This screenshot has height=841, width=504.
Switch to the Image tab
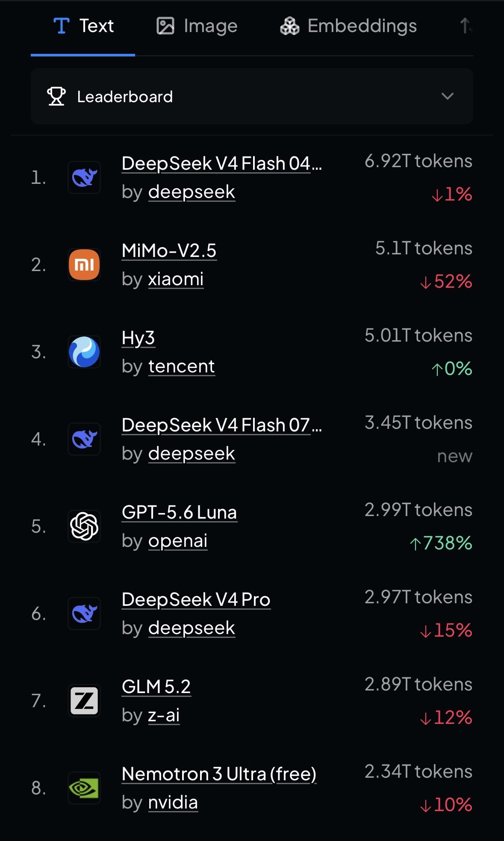(x=197, y=26)
